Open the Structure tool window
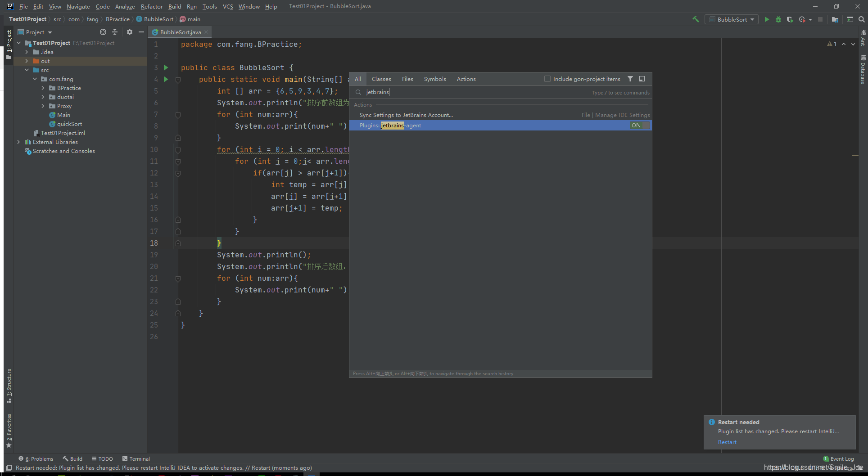 click(x=9, y=386)
